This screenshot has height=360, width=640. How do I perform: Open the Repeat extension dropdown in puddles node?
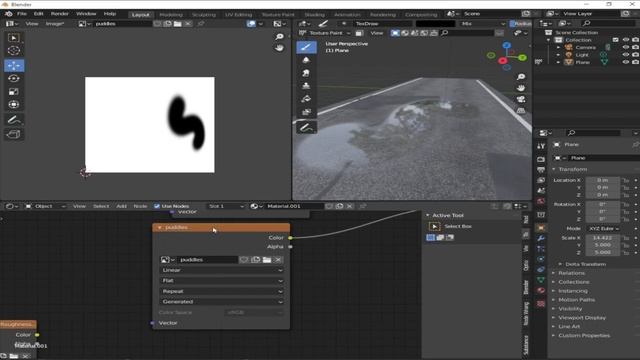point(222,291)
